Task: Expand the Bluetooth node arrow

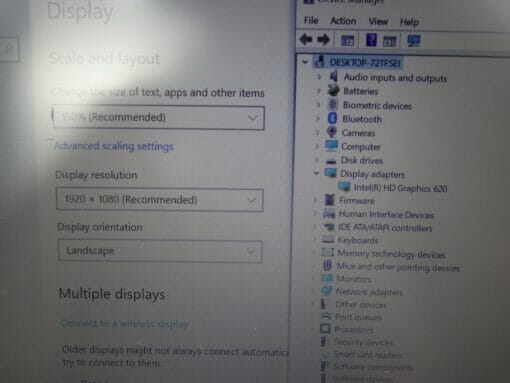Action: pyautogui.click(x=318, y=118)
